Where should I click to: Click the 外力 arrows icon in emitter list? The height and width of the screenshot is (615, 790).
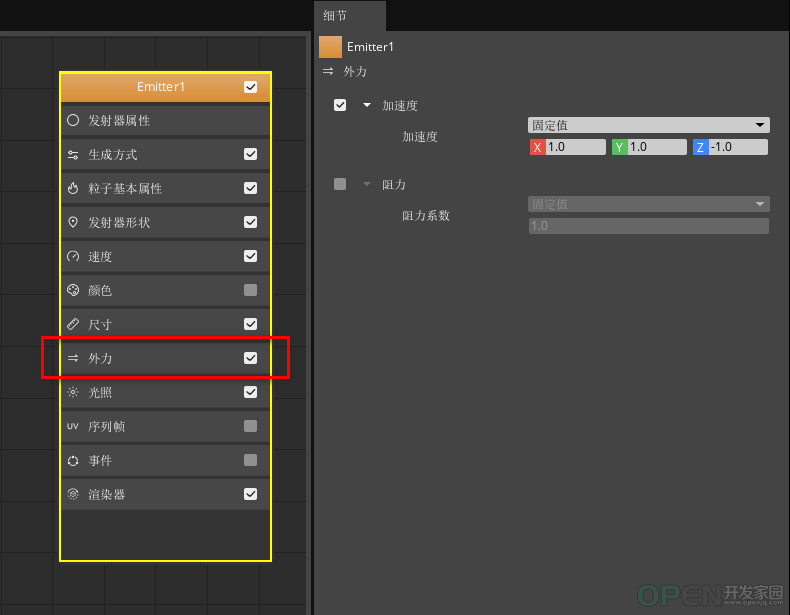point(73,358)
